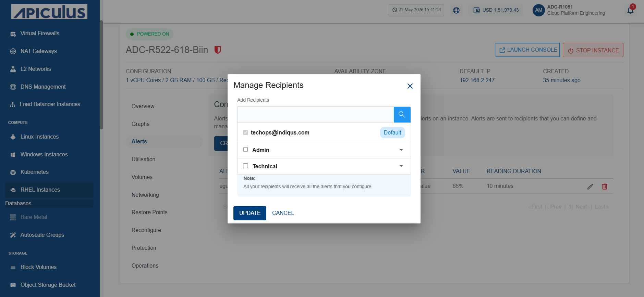The height and width of the screenshot is (297, 644).
Task: Open the notifications bell icon
Action: coord(630,10)
